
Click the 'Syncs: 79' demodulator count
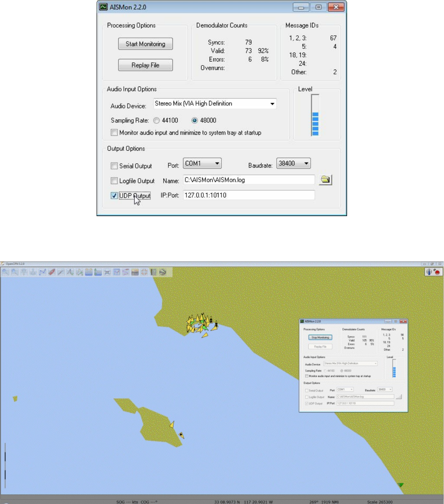pyautogui.click(x=230, y=42)
